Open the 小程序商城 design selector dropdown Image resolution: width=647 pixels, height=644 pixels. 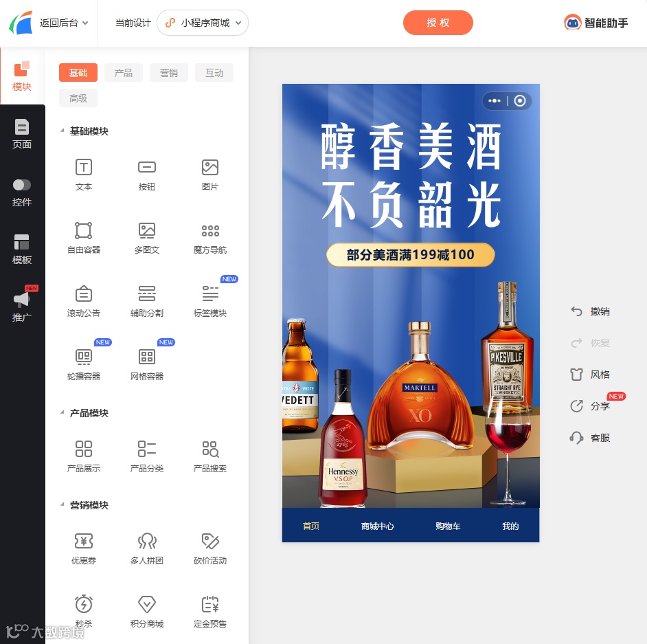click(203, 23)
